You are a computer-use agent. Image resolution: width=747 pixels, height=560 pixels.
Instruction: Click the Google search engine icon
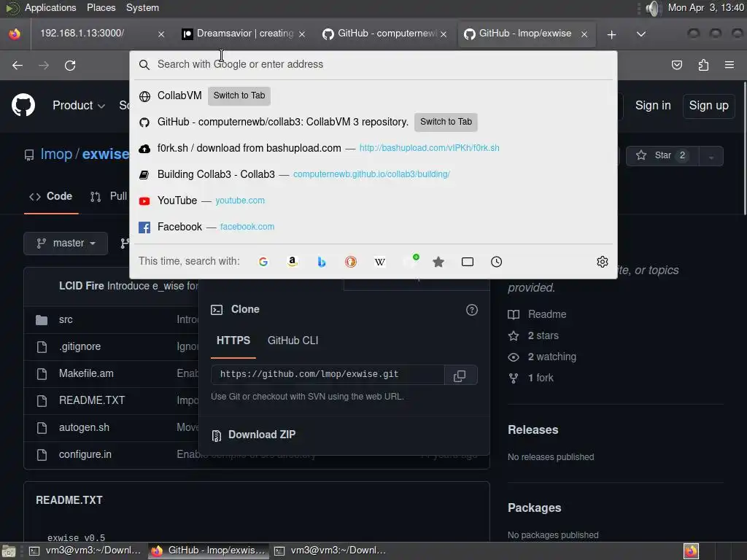(x=263, y=262)
